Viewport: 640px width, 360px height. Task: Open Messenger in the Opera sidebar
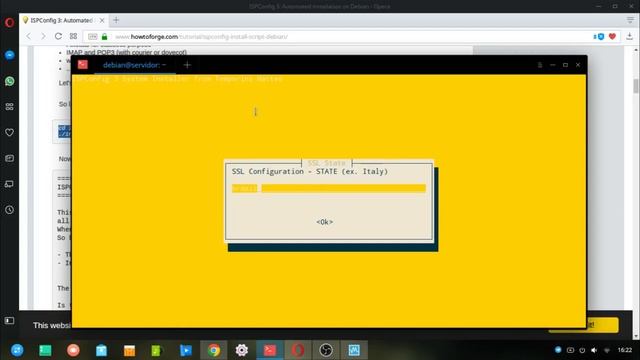pyautogui.click(x=9, y=55)
